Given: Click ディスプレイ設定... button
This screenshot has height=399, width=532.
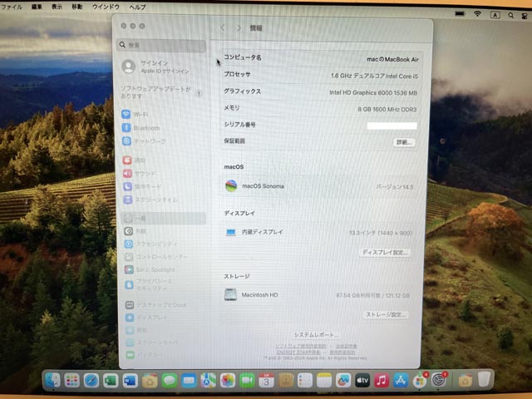Looking at the screenshot, I should coord(386,252).
